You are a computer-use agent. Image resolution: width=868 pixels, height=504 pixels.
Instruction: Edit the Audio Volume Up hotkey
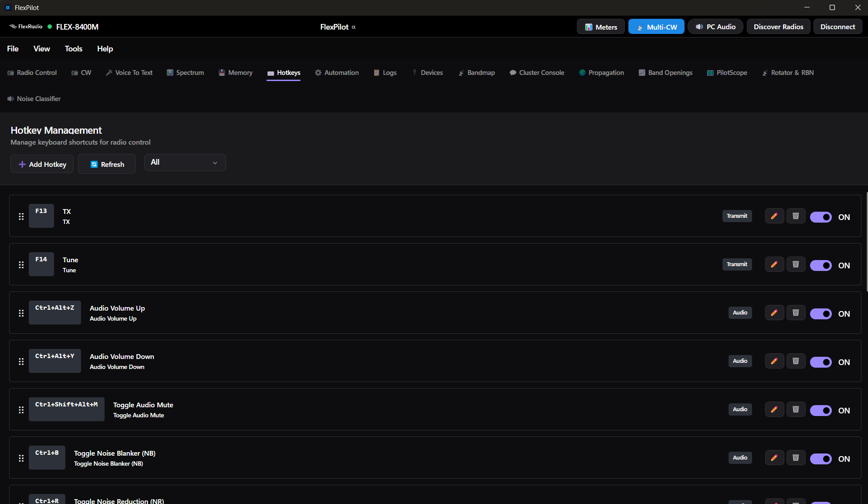pos(774,313)
